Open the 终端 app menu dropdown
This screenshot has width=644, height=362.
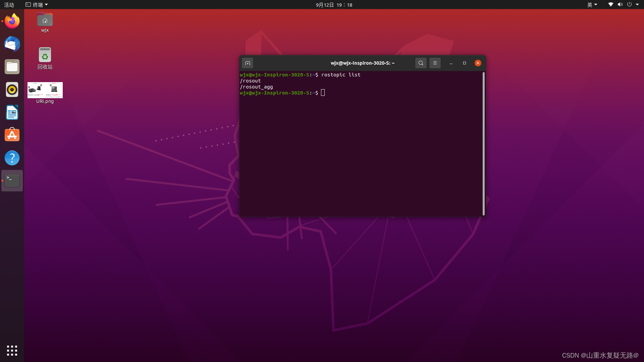[x=37, y=5]
